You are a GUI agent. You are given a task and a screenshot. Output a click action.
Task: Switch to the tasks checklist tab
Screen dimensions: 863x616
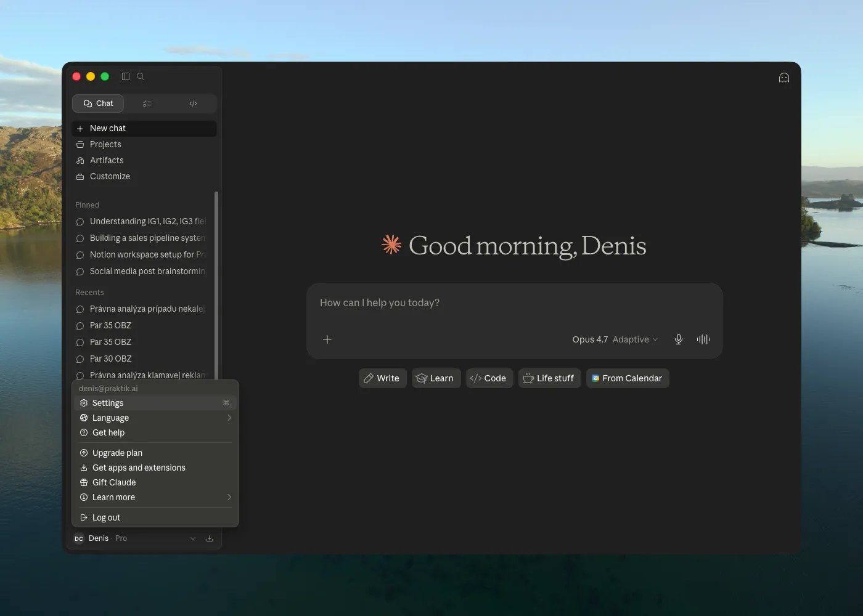pyautogui.click(x=147, y=103)
